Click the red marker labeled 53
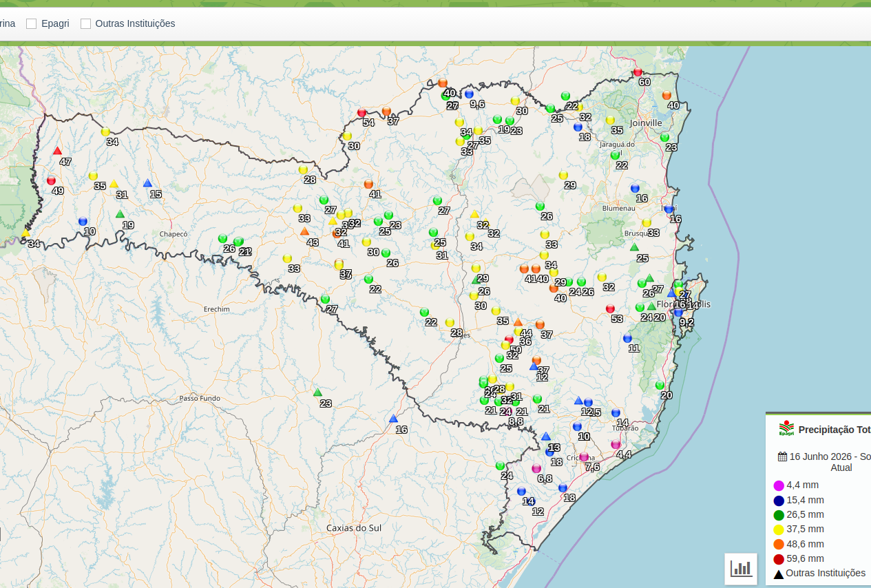The height and width of the screenshot is (588, 871). (x=610, y=308)
